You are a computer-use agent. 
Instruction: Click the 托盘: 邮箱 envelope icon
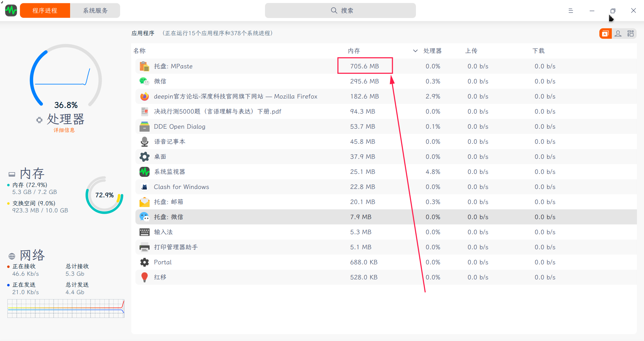145,202
